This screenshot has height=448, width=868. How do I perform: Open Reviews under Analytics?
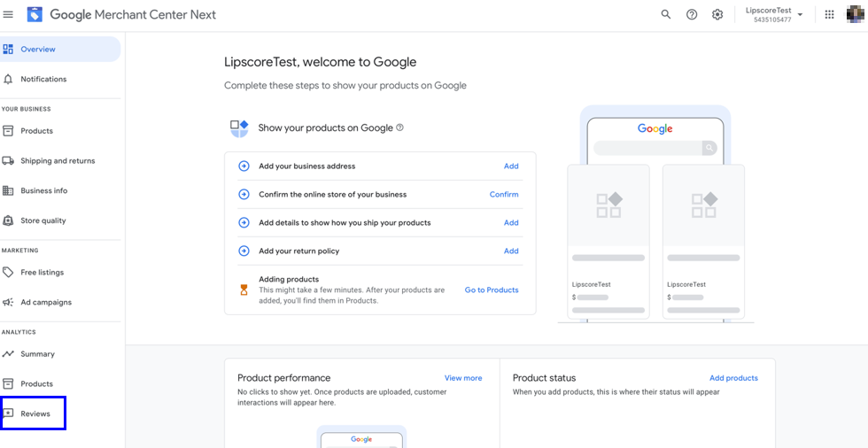(x=35, y=414)
